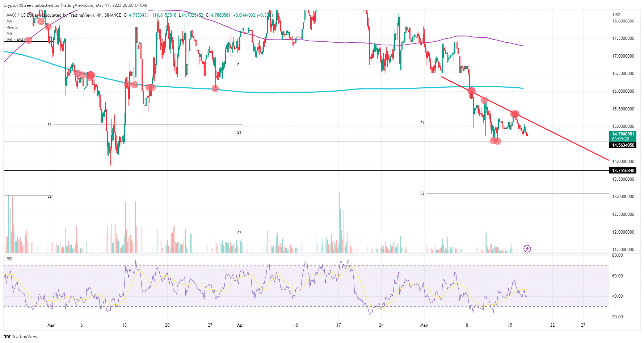Click the green current price tag 14.7860581

[623, 134]
